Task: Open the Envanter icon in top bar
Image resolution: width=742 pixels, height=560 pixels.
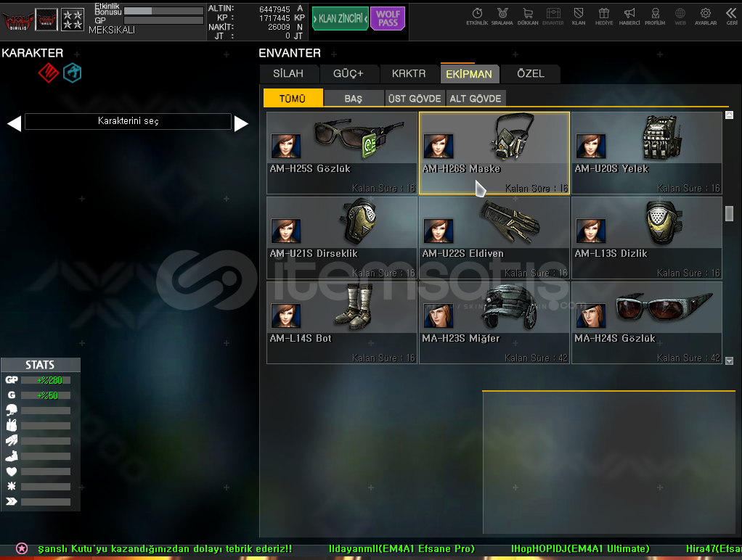Action: pyautogui.click(x=553, y=16)
